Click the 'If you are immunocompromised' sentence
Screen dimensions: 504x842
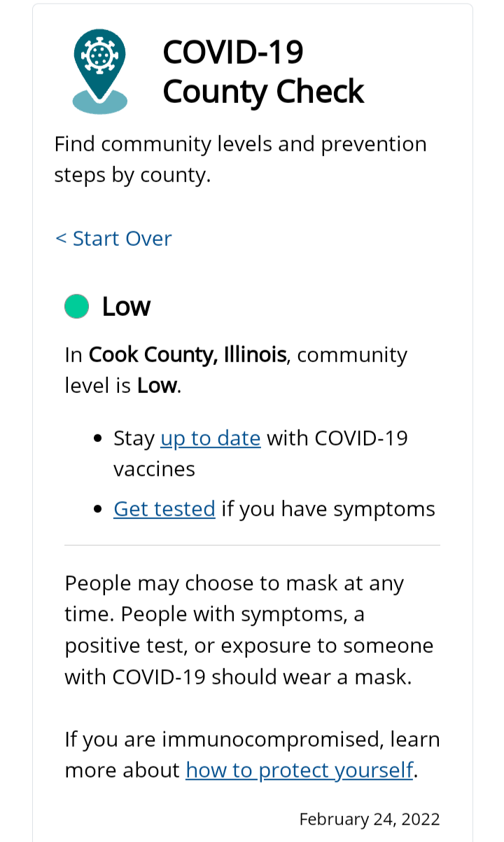pos(253,754)
